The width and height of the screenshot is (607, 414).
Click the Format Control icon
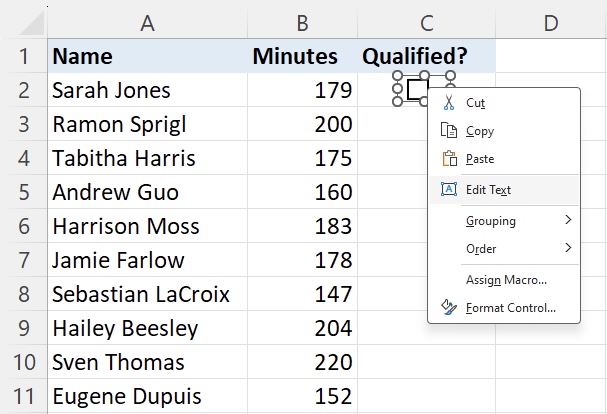pos(449,307)
